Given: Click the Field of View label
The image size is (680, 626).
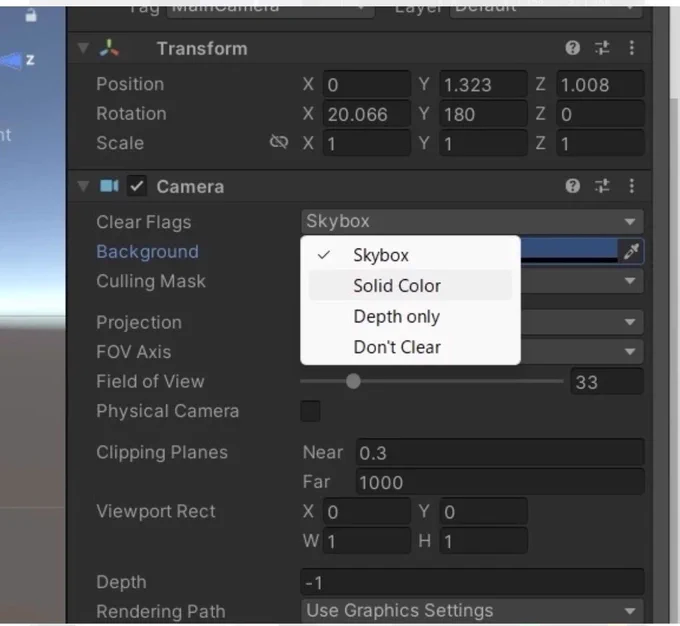Looking at the screenshot, I should click(150, 382).
